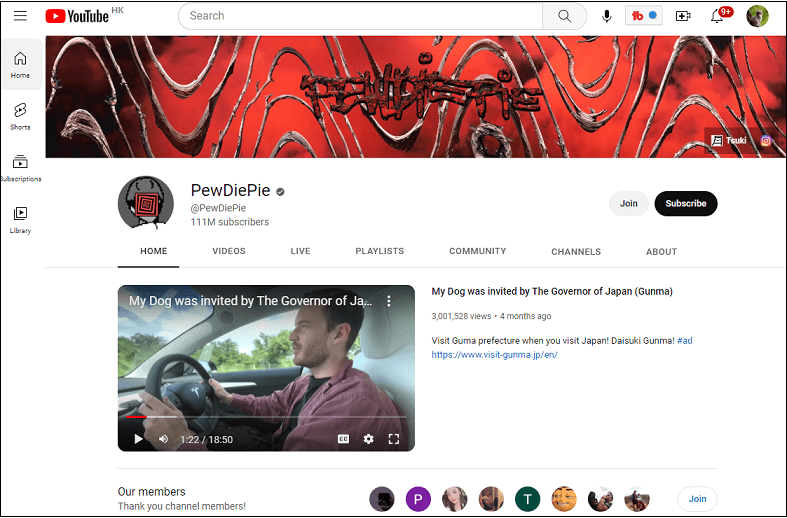Play the featured video
787x518 pixels.
[139, 439]
